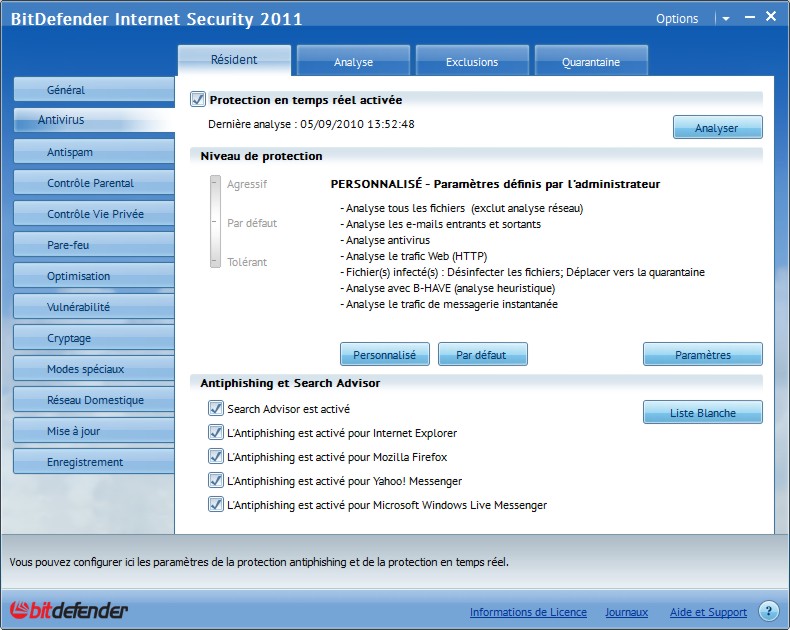The height and width of the screenshot is (630, 790).
Task: Open the Cryptage section
Action: 94,338
